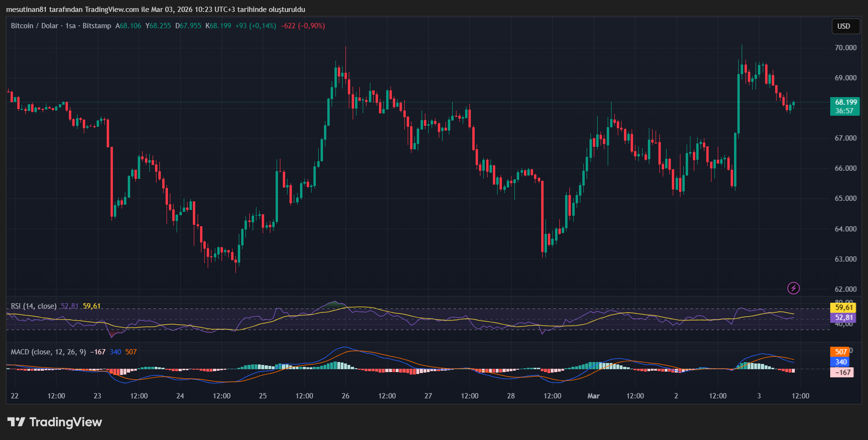Click the MACD (close, 12, 26, 9) indicator title

[x=48, y=352]
